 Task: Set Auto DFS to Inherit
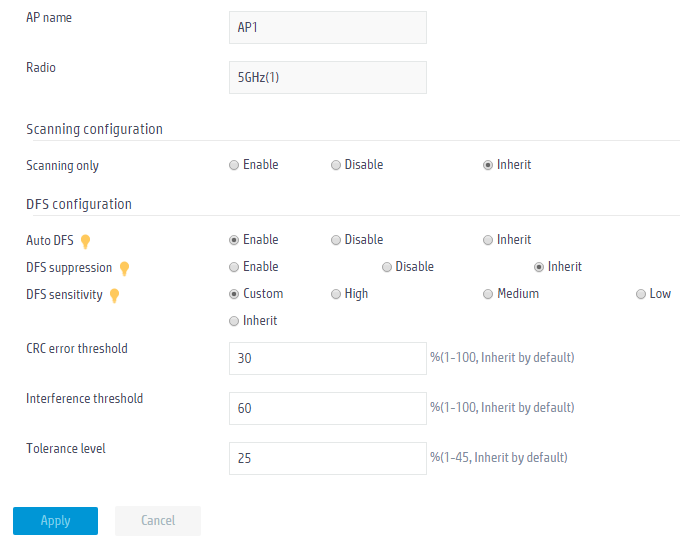tap(488, 240)
